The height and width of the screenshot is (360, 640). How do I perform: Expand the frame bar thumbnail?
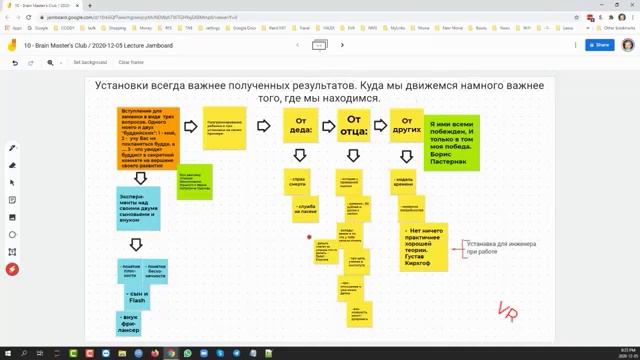320,45
